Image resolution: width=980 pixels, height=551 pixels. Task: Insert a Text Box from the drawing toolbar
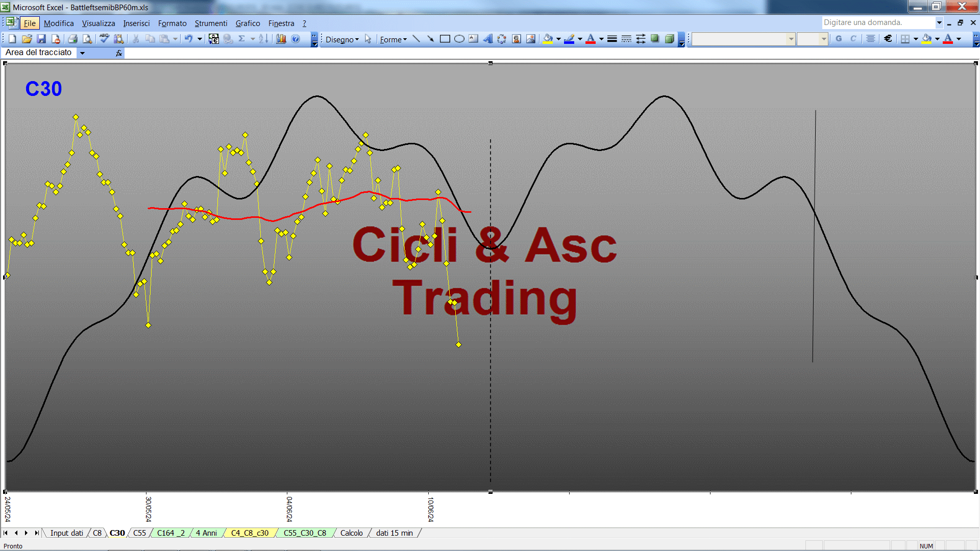(473, 39)
